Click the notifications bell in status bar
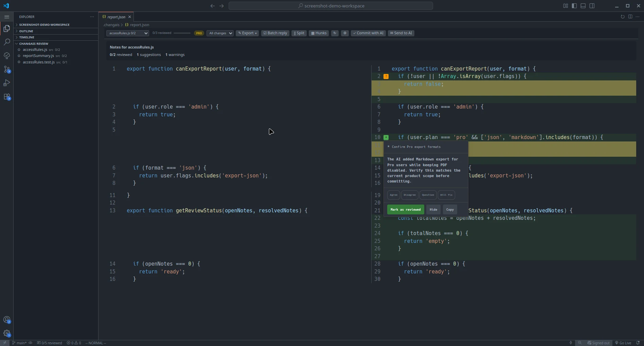644x346 pixels. point(638,343)
